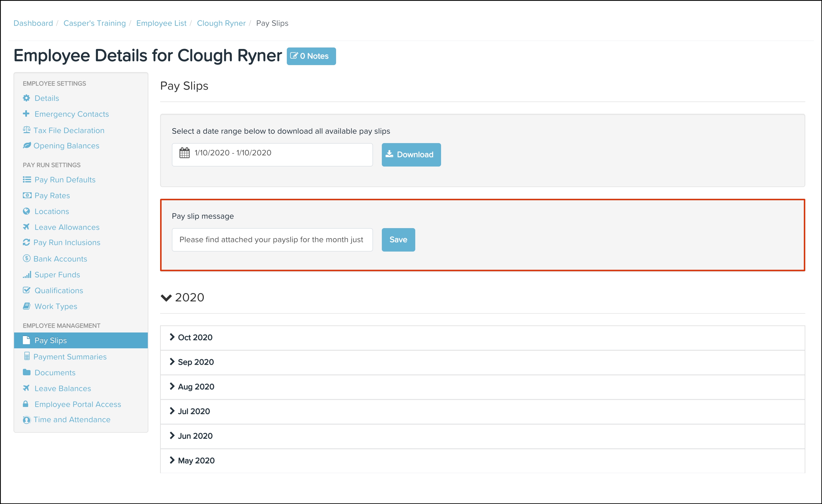Open Payment Summaries in sidebar
This screenshot has height=504, width=822.
click(x=70, y=357)
